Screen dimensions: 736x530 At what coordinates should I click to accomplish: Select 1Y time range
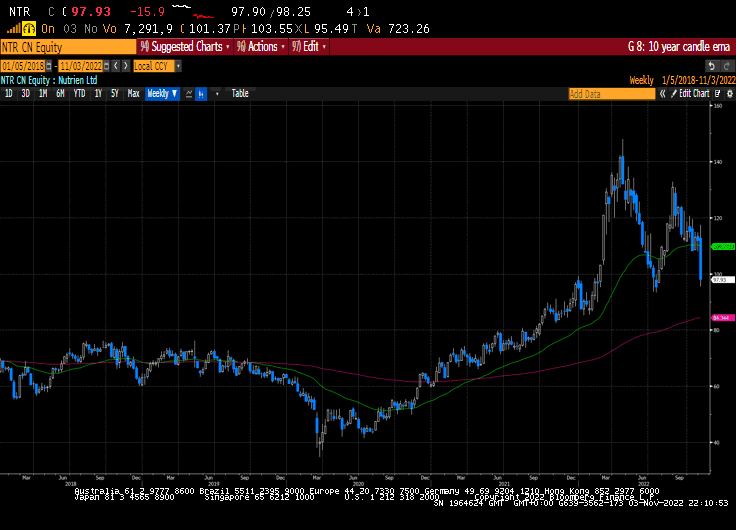coord(98,94)
